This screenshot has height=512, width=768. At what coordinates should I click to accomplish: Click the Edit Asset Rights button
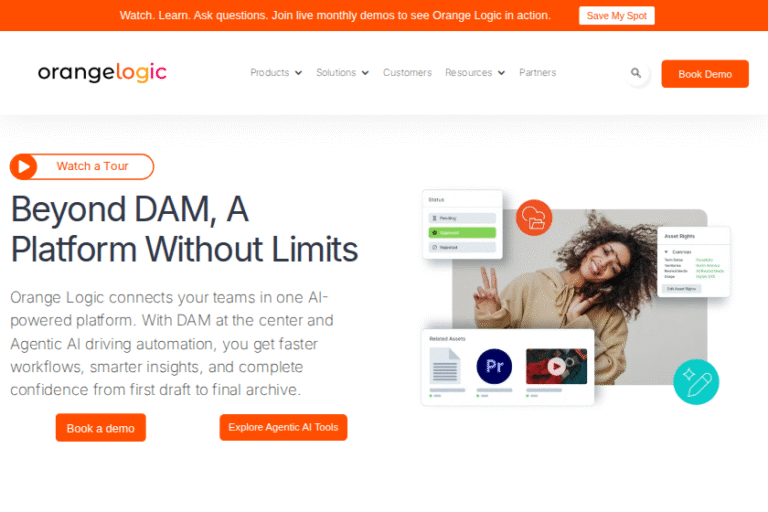pos(681,289)
